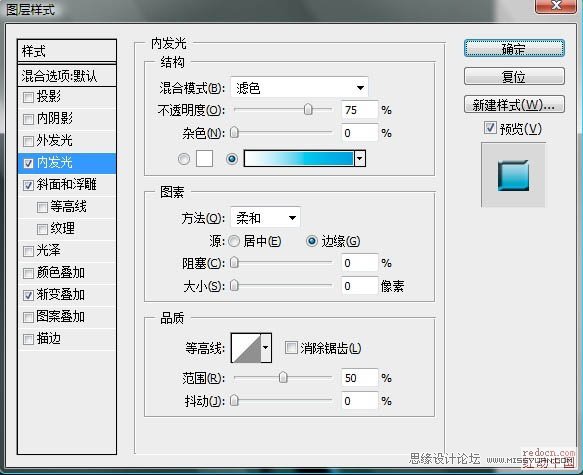The height and width of the screenshot is (475, 583).
Task: Enable the 投影 checkbox
Action: pos(28,97)
